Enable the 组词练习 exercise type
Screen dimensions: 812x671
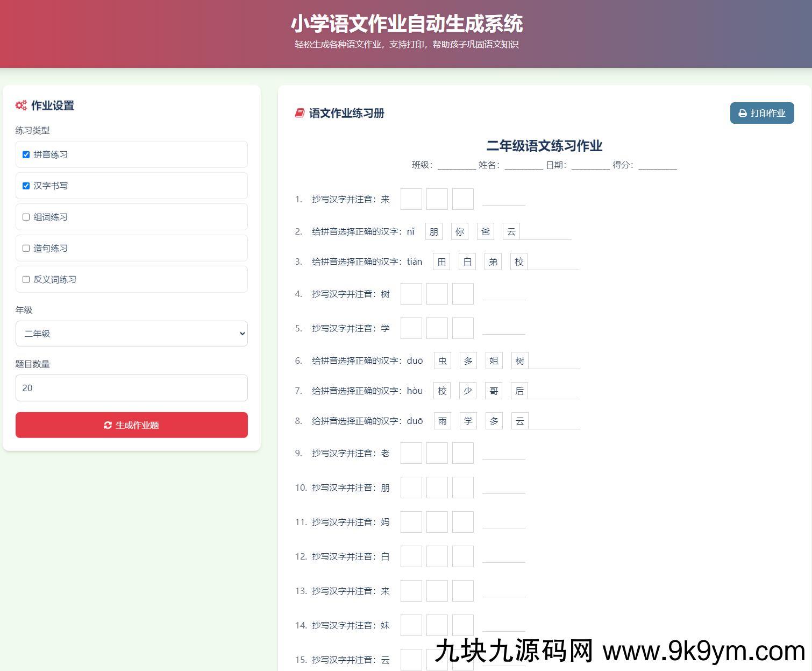[26, 217]
